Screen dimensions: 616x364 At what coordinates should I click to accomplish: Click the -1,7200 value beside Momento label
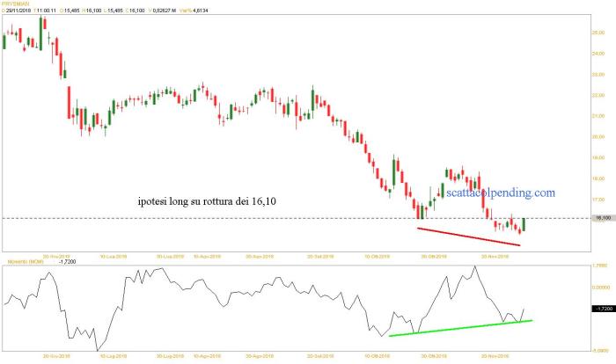click(x=67, y=261)
